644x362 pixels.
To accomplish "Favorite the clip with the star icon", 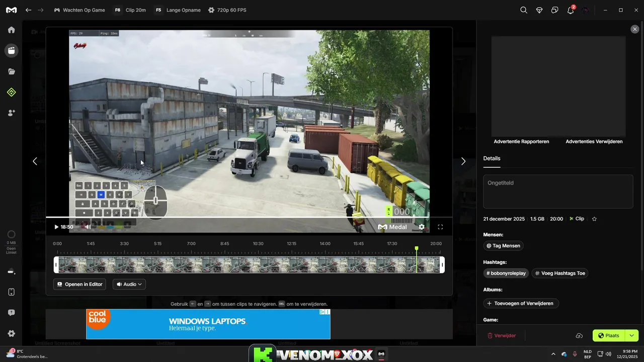I will 594,219.
